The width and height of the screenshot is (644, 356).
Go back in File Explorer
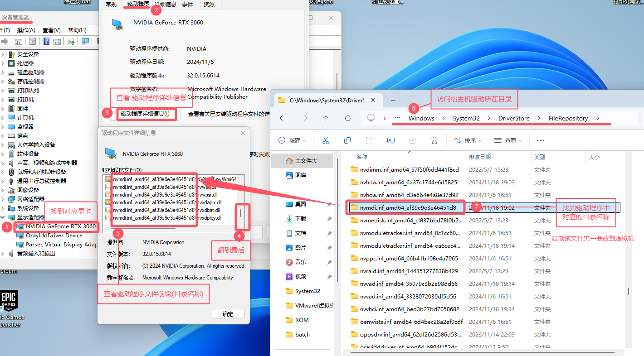click(283, 118)
